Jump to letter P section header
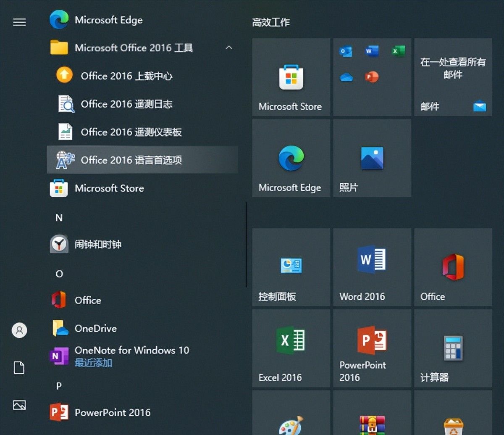Viewport: 504px width, 435px height. click(x=59, y=386)
